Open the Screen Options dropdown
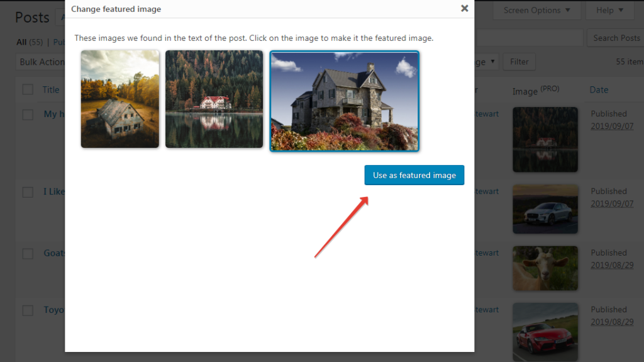This screenshot has width=644, height=362. (x=536, y=10)
